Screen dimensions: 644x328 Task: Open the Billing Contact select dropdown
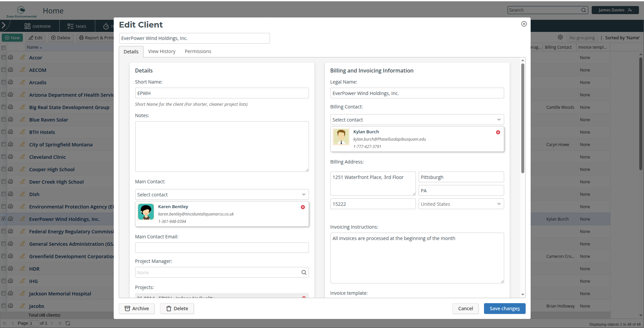pyautogui.click(x=417, y=120)
